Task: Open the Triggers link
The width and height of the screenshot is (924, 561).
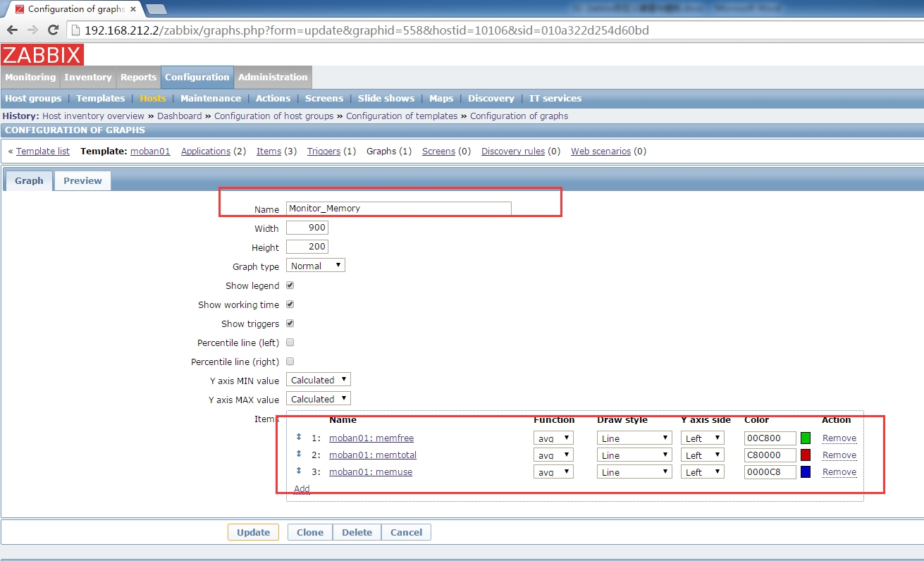Action: pos(324,151)
